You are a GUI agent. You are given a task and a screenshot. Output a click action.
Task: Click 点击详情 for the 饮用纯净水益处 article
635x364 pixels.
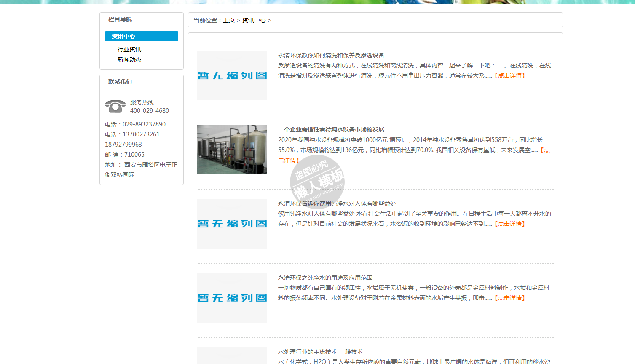click(510, 224)
